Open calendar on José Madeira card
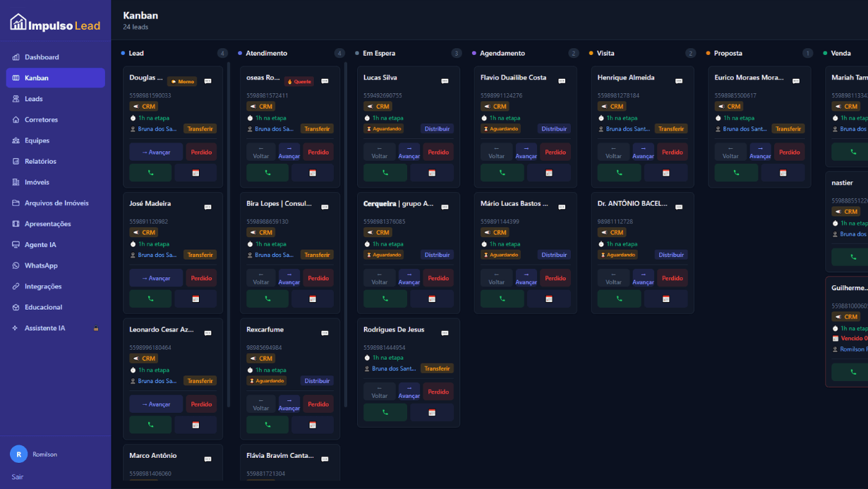868x489 pixels. point(195,298)
